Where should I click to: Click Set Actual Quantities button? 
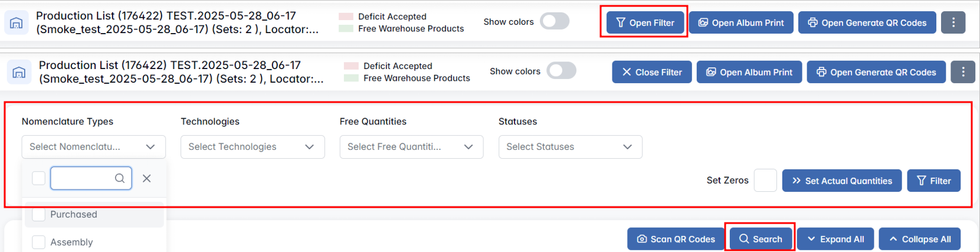point(841,181)
